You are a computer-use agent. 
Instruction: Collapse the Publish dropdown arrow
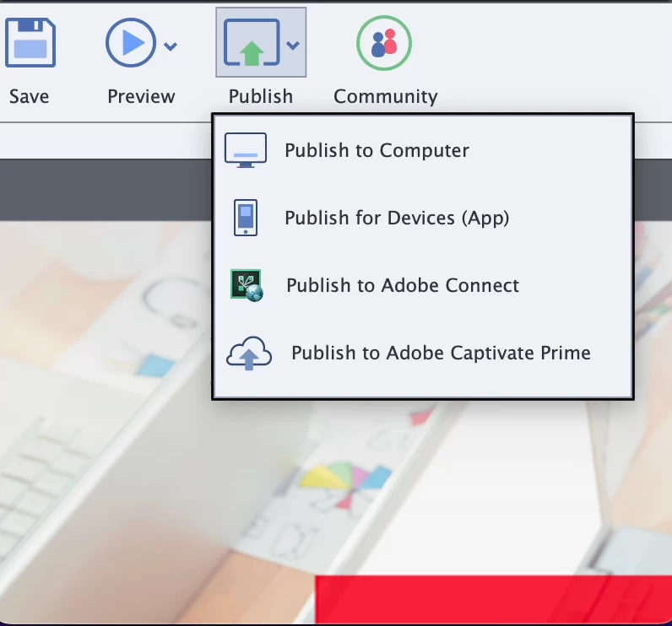293,45
